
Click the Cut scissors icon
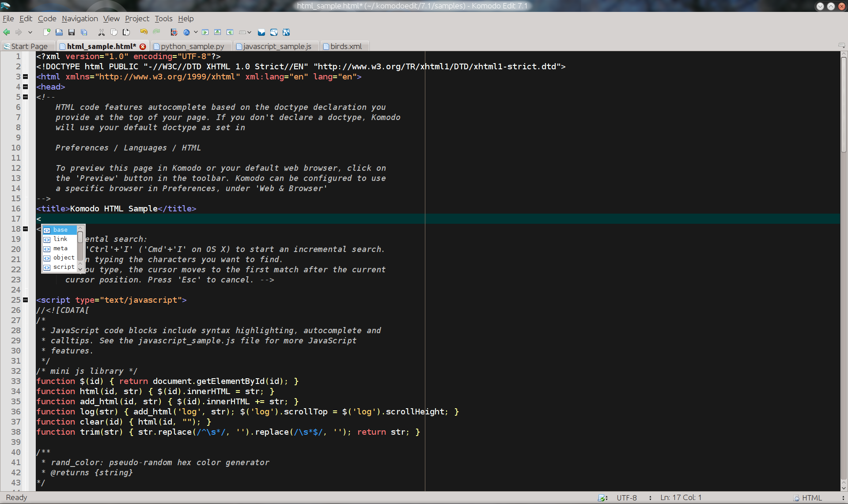click(x=102, y=32)
